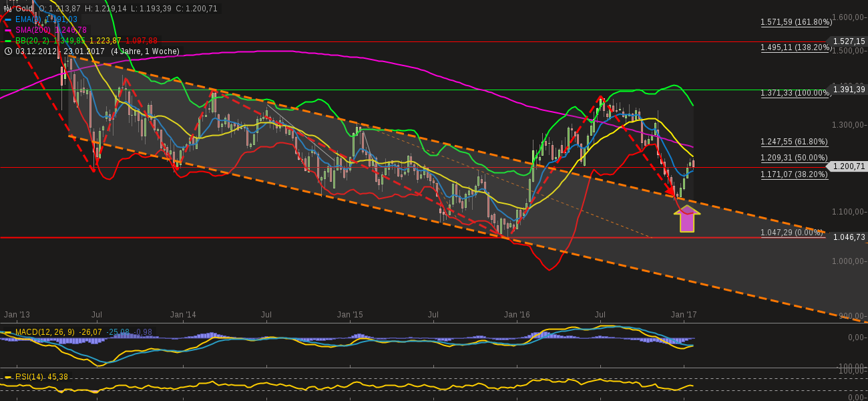Click the RSI value 45,38
Image resolution: width=868 pixels, height=401 pixels.
coord(59,377)
